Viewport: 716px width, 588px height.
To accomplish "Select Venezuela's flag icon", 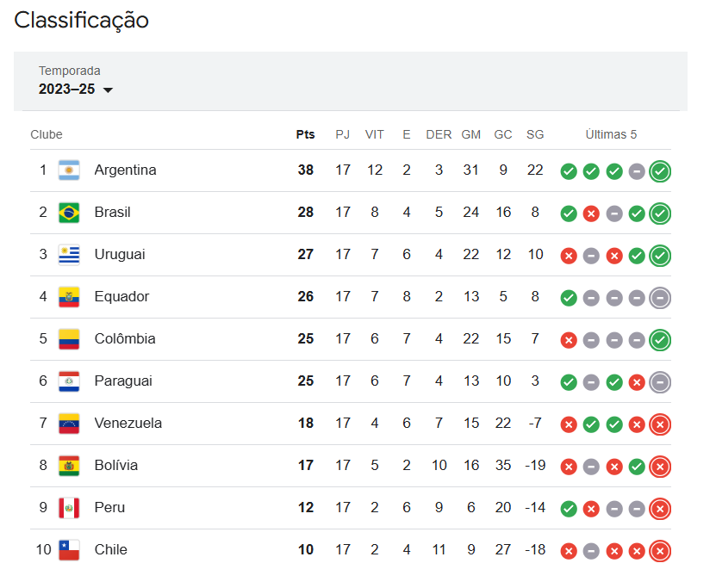I will [69, 423].
